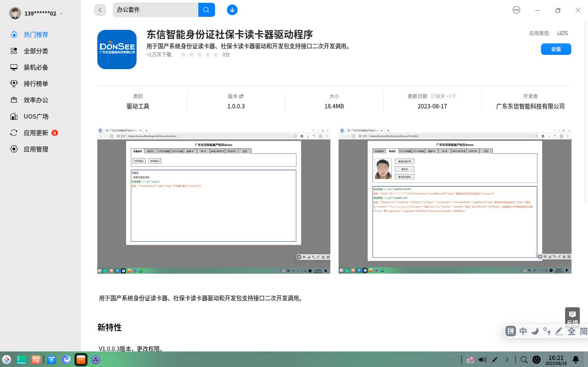The width and height of the screenshot is (588, 367).
Task: Open the ellipsis menu in the title bar
Action: coord(516,10)
